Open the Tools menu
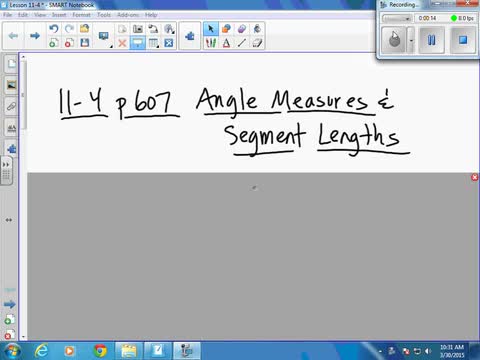 click(104, 15)
